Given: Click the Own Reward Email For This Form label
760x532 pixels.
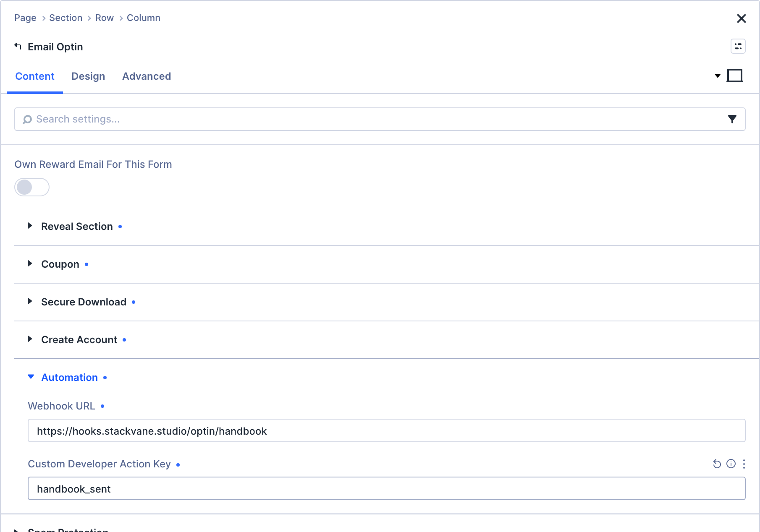Looking at the screenshot, I should (93, 164).
